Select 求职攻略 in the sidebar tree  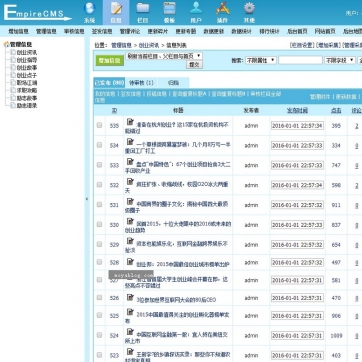pos(27,90)
